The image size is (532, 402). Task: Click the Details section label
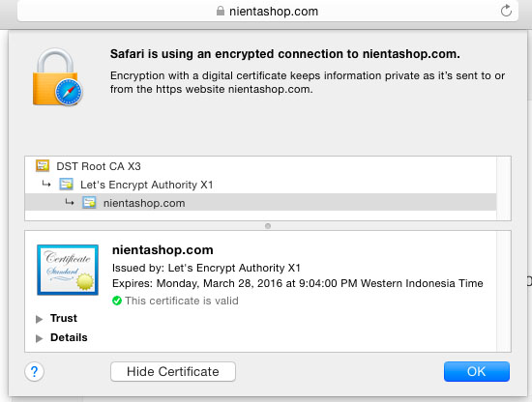click(x=69, y=337)
